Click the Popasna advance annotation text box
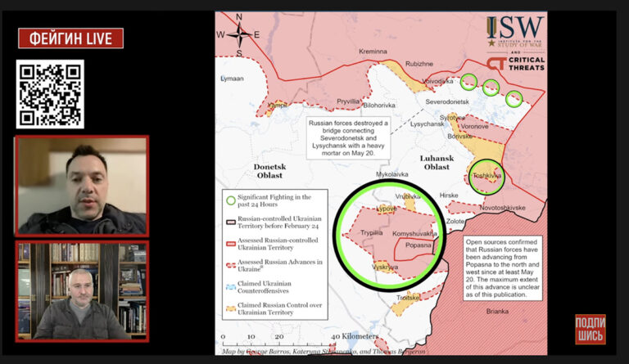 point(504,268)
